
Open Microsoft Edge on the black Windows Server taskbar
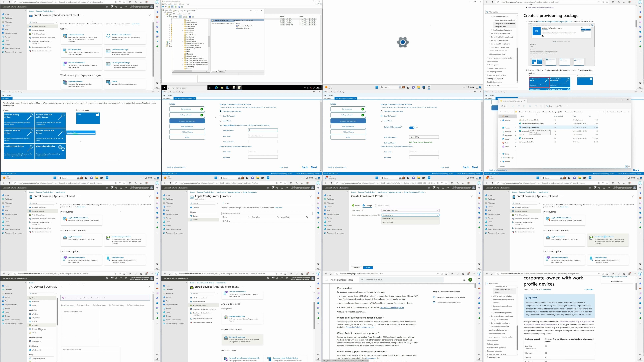click(x=216, y=88)
